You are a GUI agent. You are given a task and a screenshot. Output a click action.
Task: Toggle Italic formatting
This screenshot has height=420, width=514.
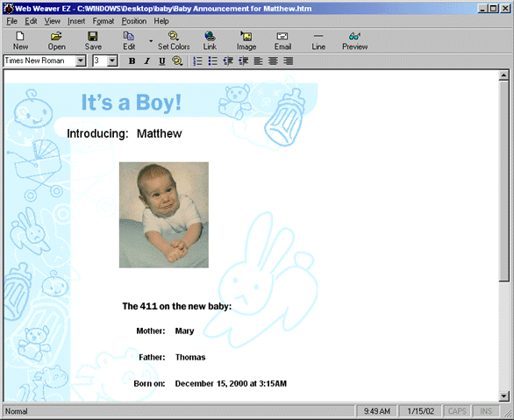[146, 61]
